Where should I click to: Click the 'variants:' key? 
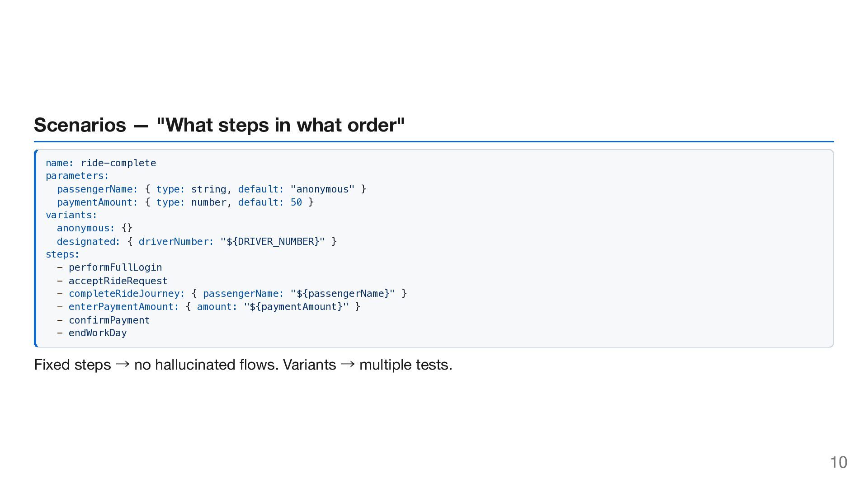click(x=71, y=215)
